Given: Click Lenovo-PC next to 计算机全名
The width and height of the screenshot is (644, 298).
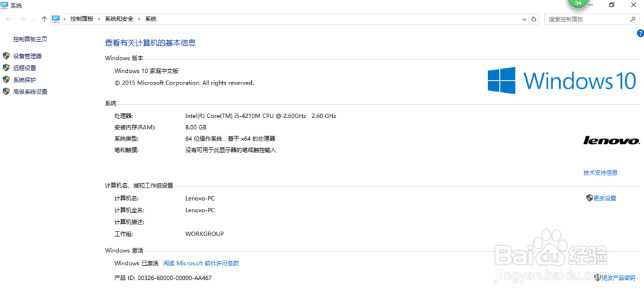Looking at the screenshot, I should tap(200, 210).
